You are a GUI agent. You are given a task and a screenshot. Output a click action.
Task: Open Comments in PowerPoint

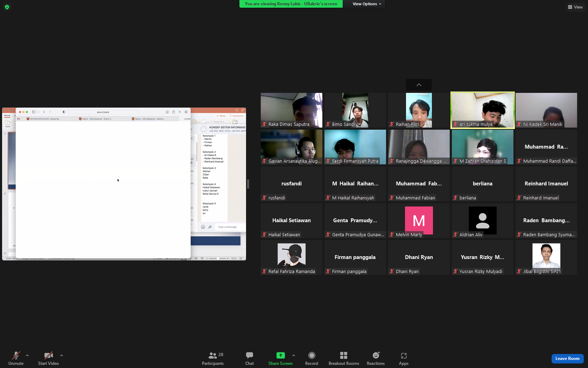[236, 116]
